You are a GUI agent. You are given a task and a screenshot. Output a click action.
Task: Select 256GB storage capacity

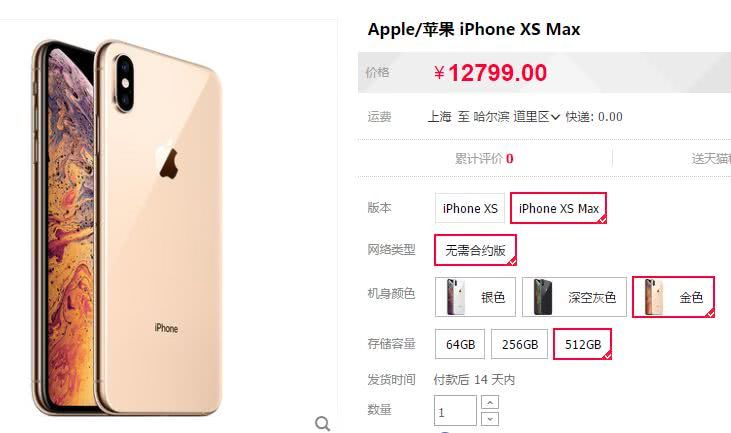click(x=519, y=344)
